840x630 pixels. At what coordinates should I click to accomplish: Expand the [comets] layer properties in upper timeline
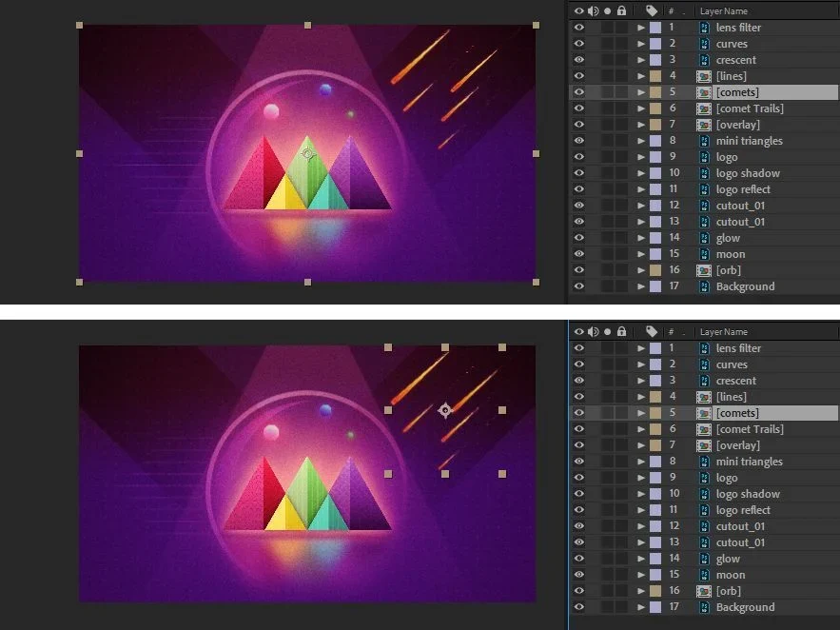[x=641, y=92]
